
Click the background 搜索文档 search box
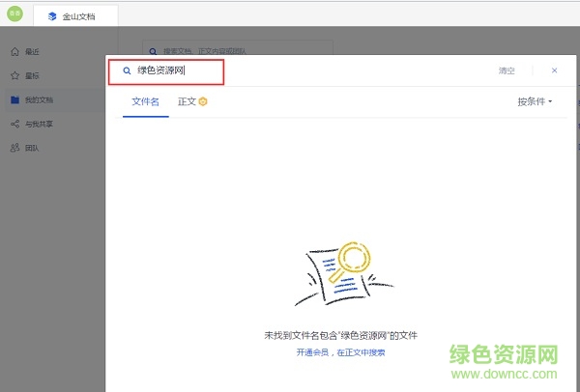click(x=237, y=48)
